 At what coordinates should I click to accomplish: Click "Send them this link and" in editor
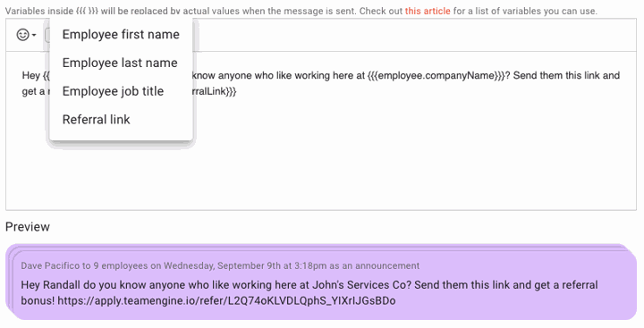[566, 76]
